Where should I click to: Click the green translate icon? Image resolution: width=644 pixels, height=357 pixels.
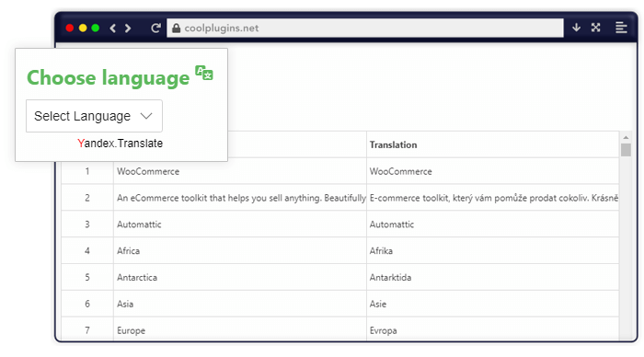pyautogui.click(x=203, y=73)
